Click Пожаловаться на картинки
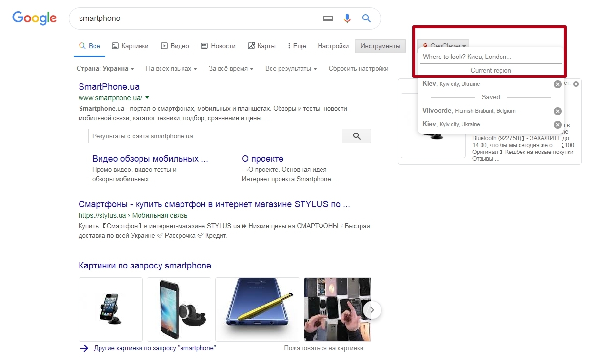The width and height of the screenshot is (602, 364). (324, 348)
